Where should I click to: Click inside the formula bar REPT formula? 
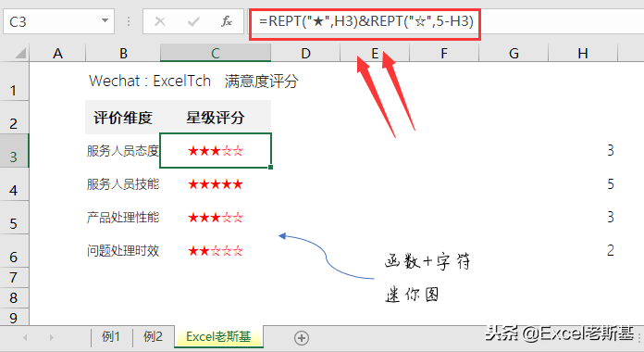(x=366, y=21)
